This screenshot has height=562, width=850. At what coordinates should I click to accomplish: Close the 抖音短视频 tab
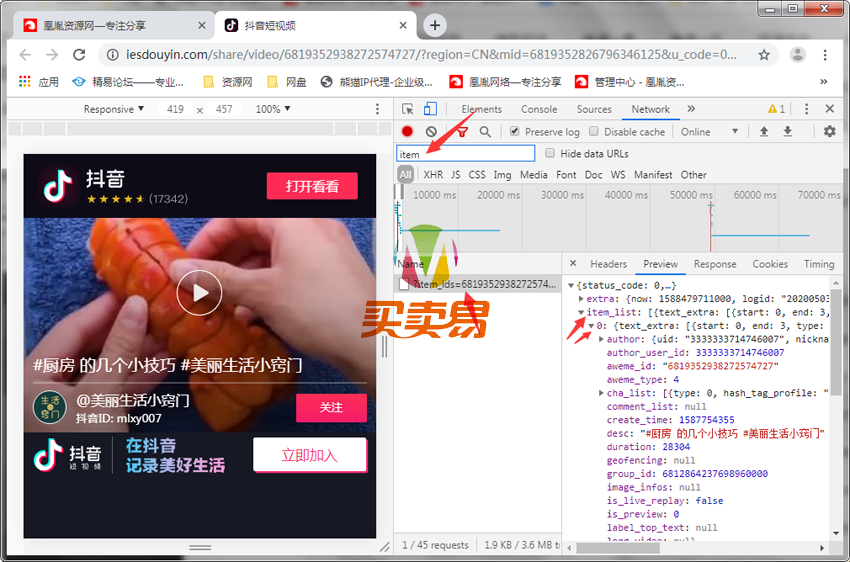coord(403,25)
